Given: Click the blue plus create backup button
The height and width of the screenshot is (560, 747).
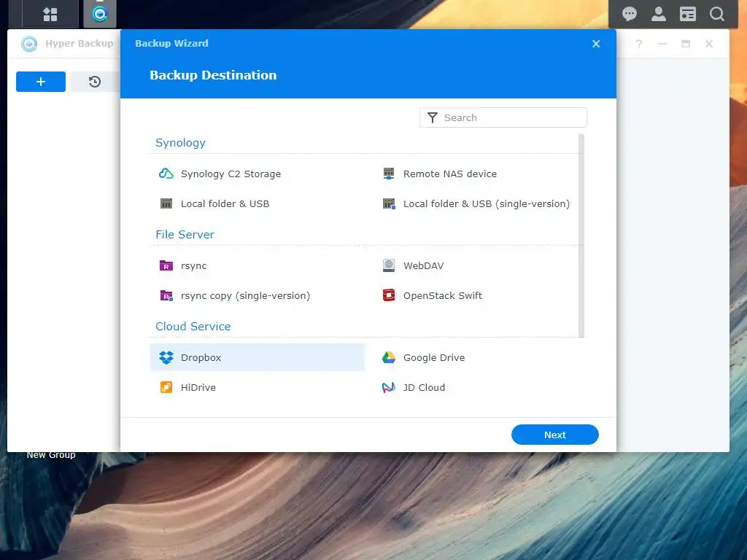Looking at the screenshot, I should pos(41,82).
